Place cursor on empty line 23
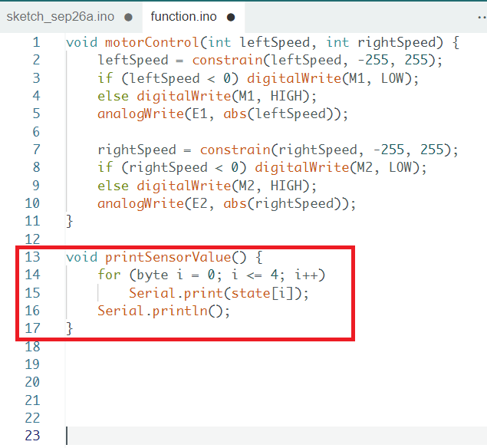The width and height of the screenshot is (487, 448). tap(230, 436)
